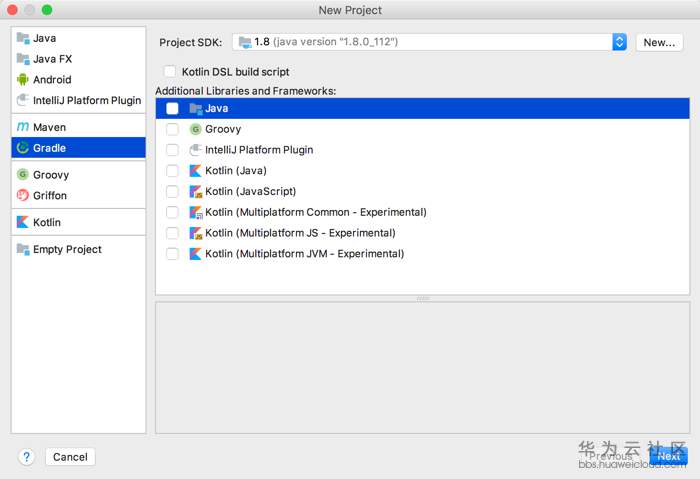The image size is (700, 479).
Task: Select the Maven icon in project types
Action: pyautogui.click(x=23, y=128)
